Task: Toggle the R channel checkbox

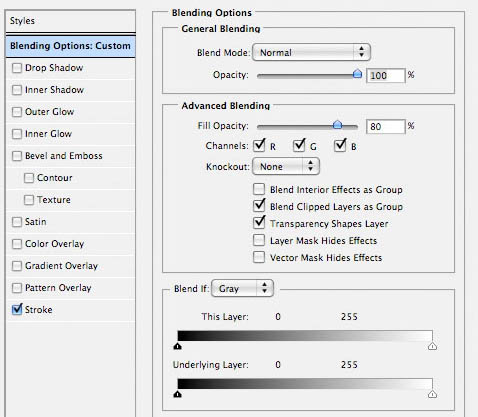Action: (259, 145)
